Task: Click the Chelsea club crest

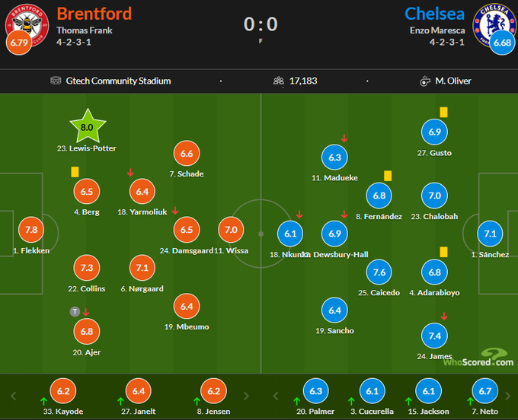Action: pyautogui.click(x=491, y=21)
